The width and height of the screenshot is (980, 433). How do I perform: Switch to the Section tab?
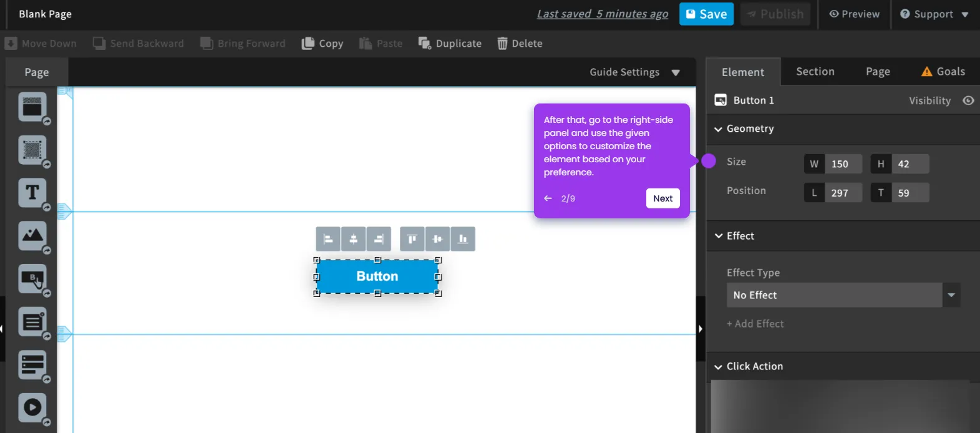pyautogui.click(x=815, y=72)
